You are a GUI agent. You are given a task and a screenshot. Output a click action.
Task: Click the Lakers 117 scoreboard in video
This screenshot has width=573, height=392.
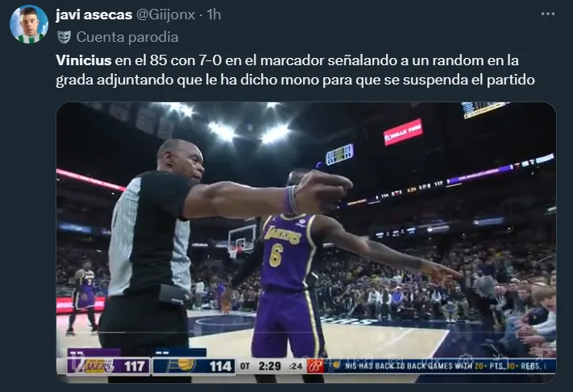point(109,365)
